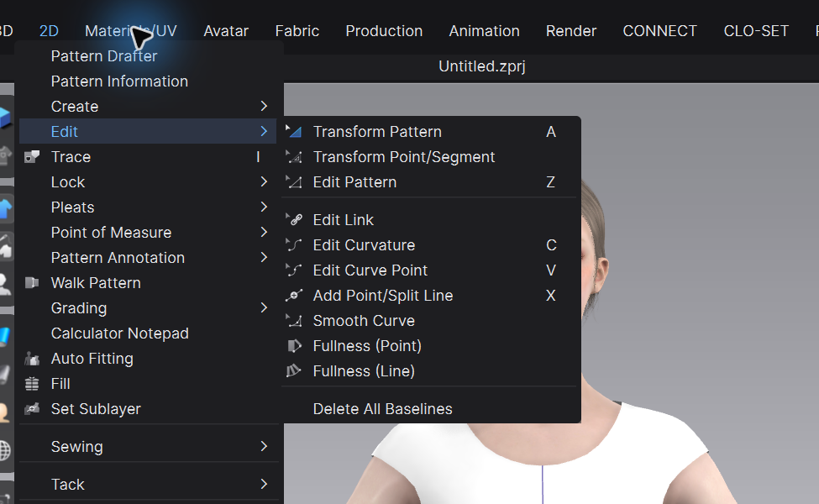819x504 pixels.
Task: Open the Production menu
Action: click(384, 31)
